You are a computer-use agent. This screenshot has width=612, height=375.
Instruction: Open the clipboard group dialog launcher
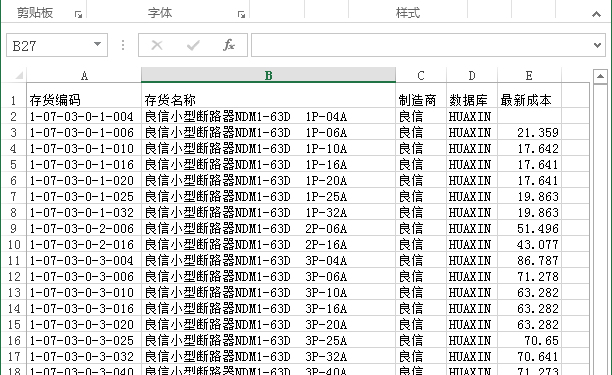point(78,14)
